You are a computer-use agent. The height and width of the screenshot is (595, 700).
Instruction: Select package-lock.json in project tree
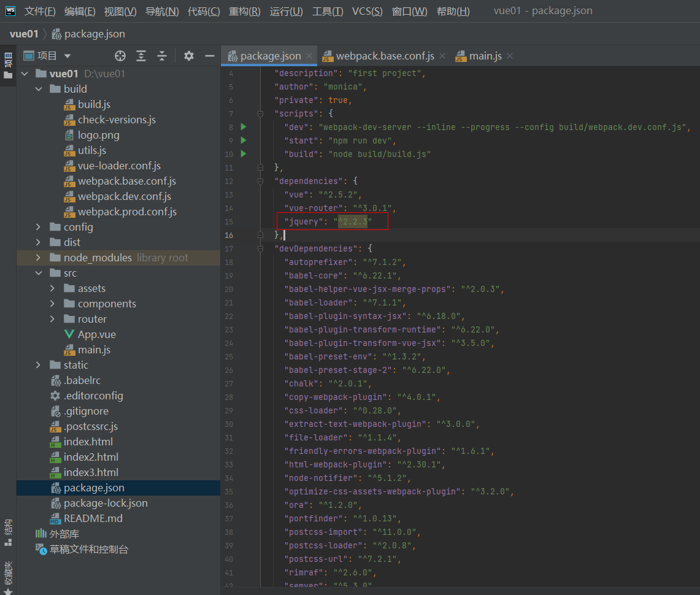106,503
